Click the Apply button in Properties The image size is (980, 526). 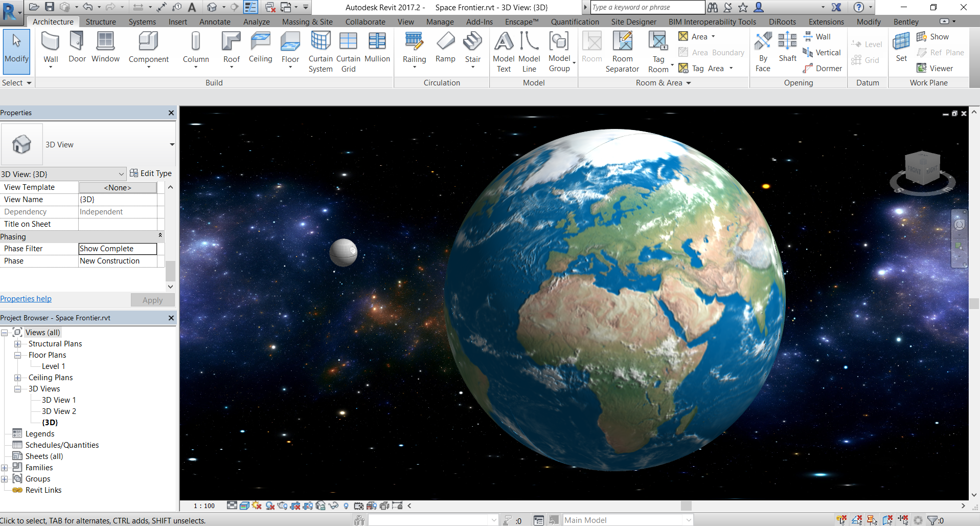click(152, 300)
